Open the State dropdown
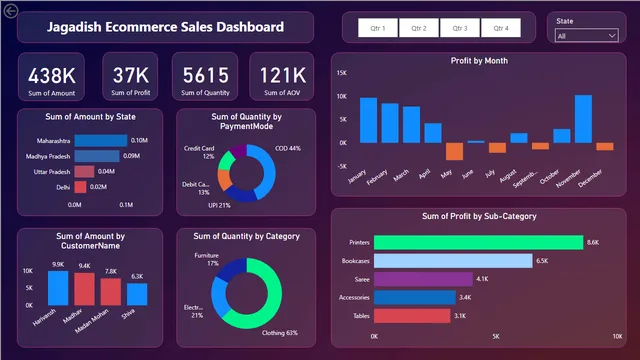The width and height of the screenshot is (640, 360). 587,36
